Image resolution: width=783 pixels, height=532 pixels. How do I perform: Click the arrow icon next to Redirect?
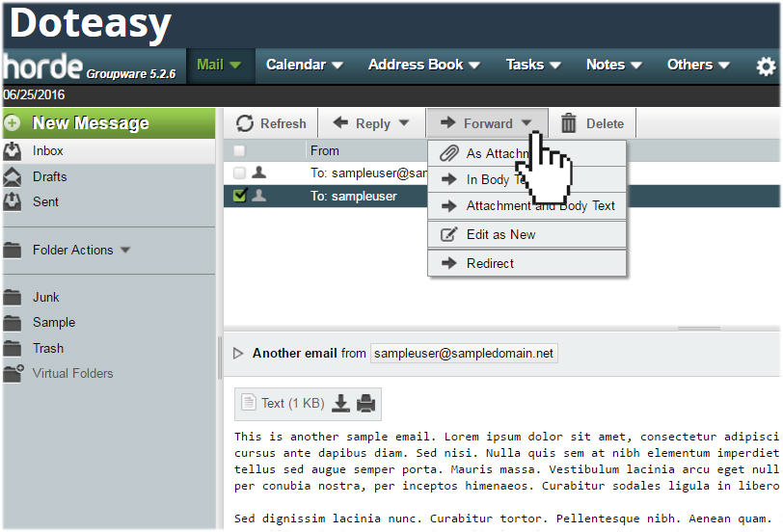click(449, 263)
